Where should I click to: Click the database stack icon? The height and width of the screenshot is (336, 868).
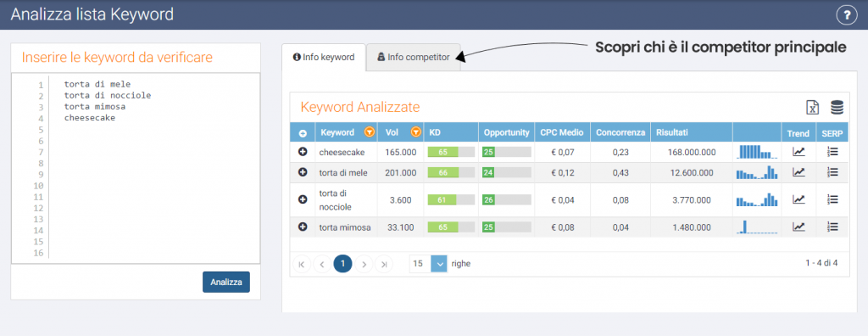click(x=837, y=108)
